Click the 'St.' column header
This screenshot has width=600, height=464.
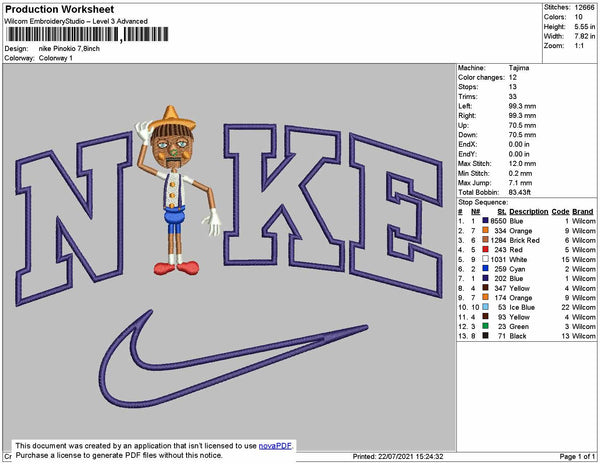point(502,212)
